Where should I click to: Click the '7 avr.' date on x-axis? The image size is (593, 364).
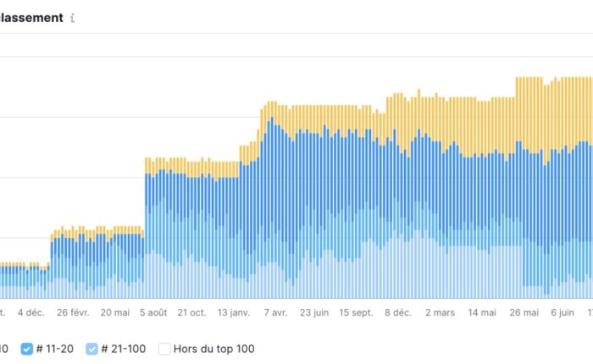pos(274,312)
